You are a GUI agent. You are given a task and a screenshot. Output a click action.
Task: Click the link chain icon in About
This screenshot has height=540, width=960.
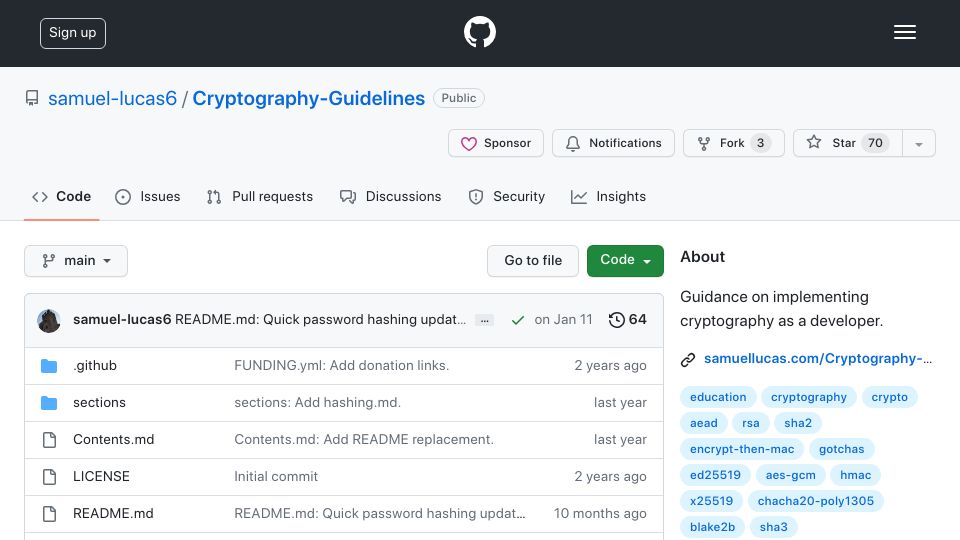(x=688, y=360)
